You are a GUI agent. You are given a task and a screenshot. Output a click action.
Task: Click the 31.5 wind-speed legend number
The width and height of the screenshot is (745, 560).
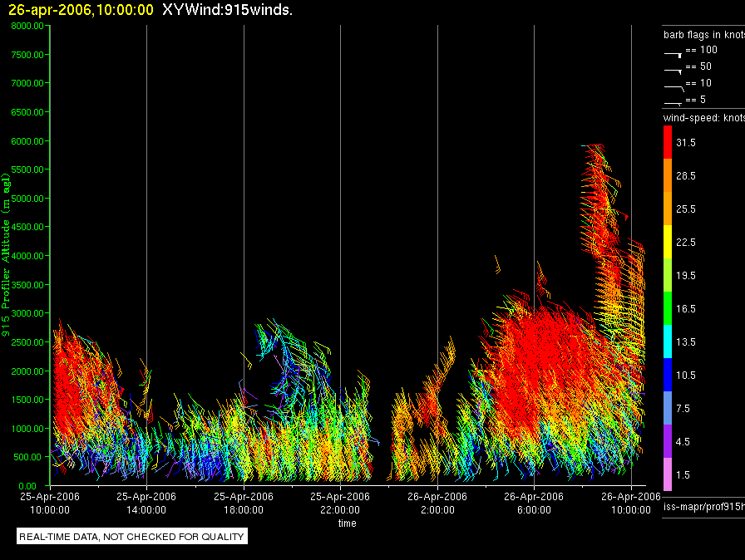(x=686, y=143)
